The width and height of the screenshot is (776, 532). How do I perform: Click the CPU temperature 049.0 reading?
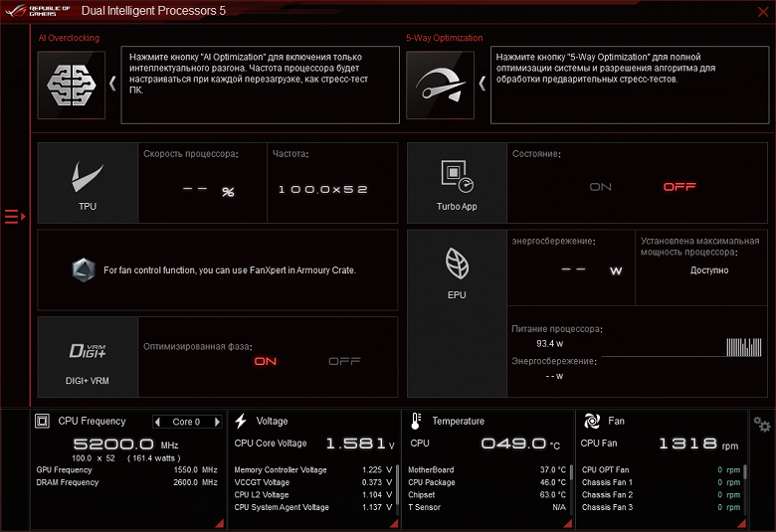pyautogui.click(x=520, y=443)
